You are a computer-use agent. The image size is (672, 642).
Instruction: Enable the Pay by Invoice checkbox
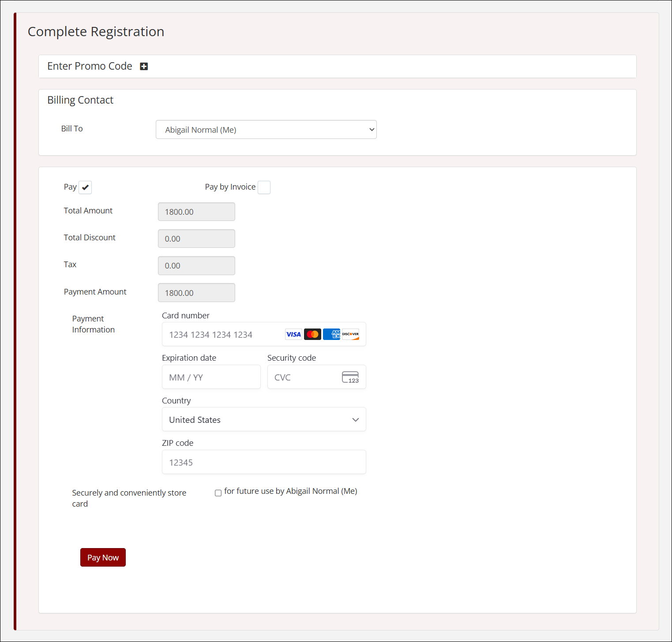click(x=264, y=187)
